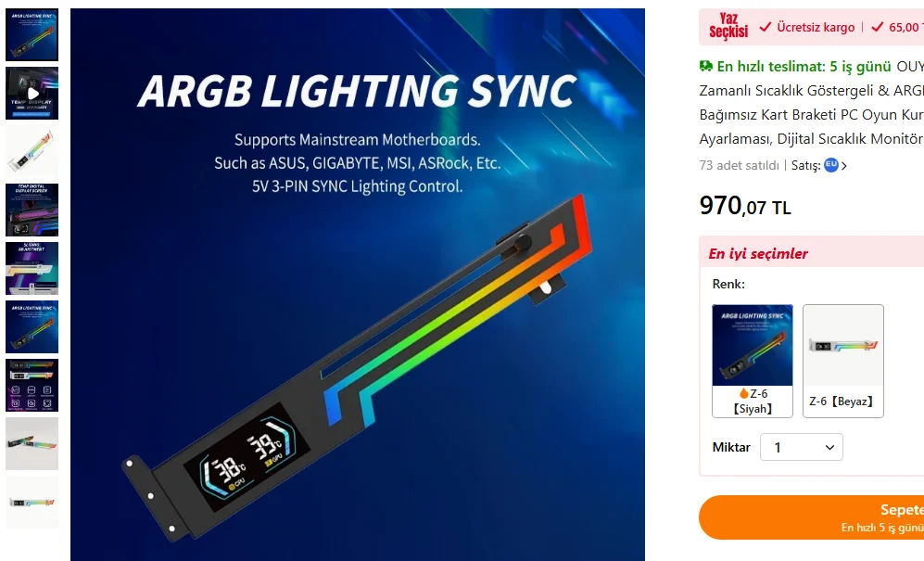Click the green delivery truck icon

[706, 67]
